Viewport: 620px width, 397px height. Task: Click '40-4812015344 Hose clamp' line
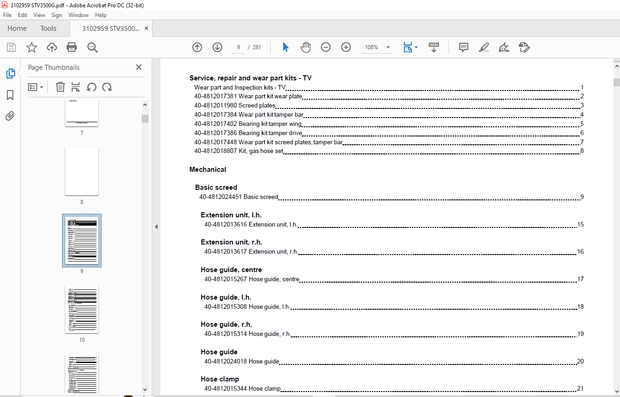tap(394, 389)
